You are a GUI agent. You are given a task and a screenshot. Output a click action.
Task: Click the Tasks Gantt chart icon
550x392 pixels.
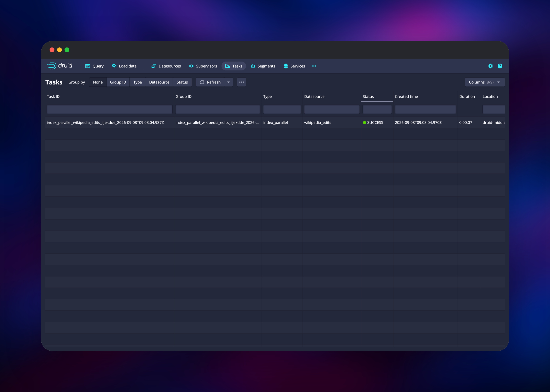point(227,66)
